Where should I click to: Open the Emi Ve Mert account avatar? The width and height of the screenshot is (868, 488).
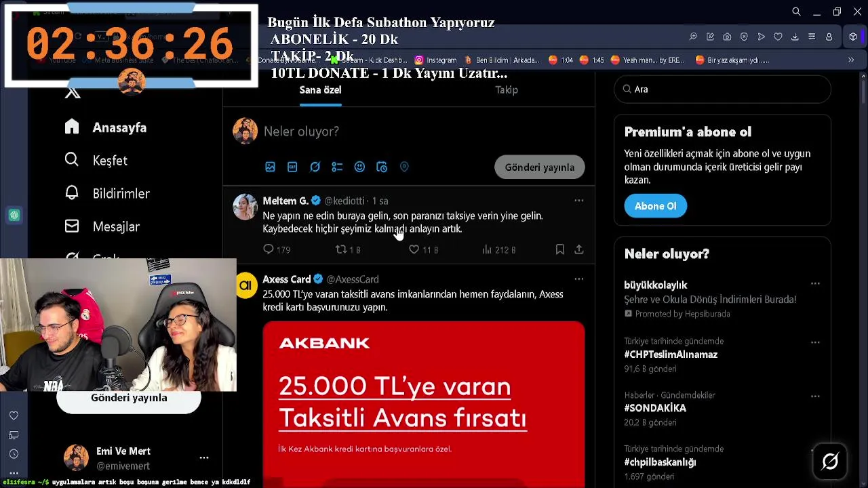click(76, 457)
